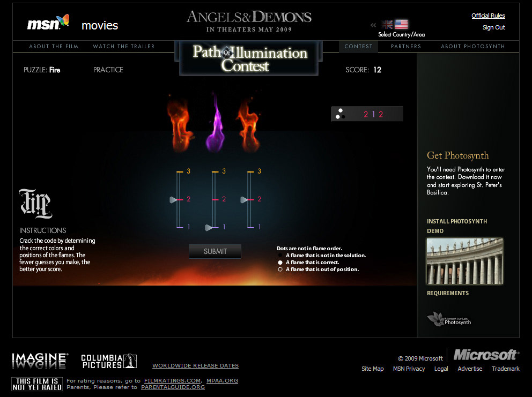Click the Get Photosynth heading
Image resolution: width=532 pixels, height=397 pixels.
pos(457,155)
